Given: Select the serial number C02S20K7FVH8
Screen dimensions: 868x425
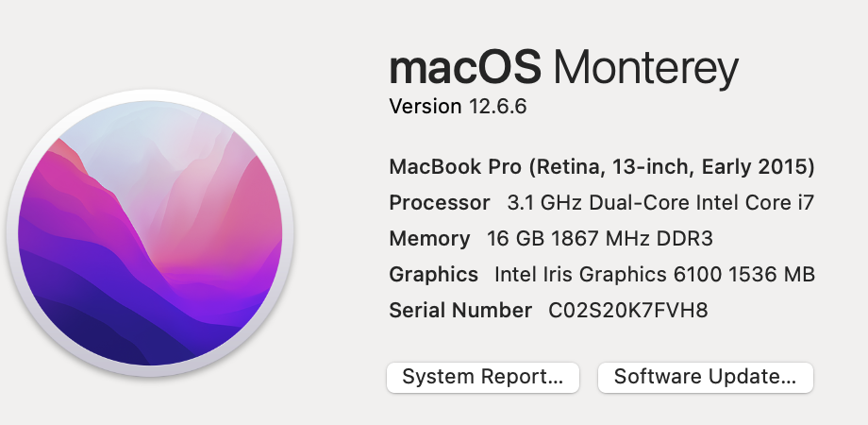Looking at the screenshot, I should coord(627,311).
